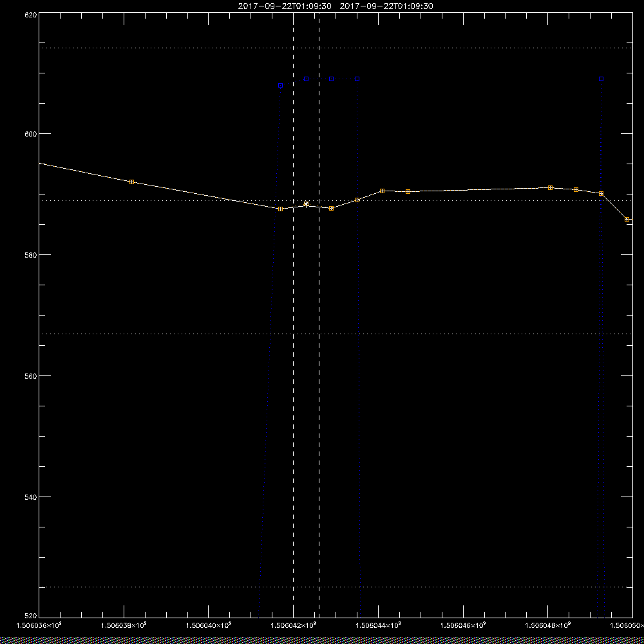Click the 620 y-axis label
644x644 pixels.
(31, 15)
